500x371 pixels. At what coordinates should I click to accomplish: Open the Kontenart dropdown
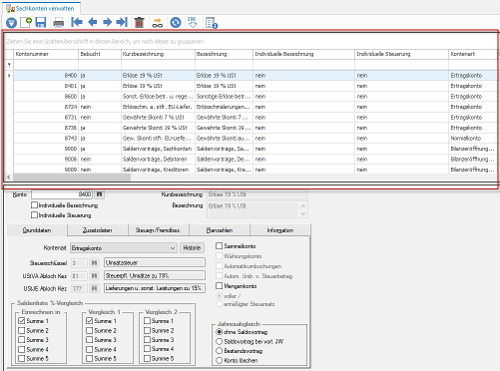(x=124, y=248)
